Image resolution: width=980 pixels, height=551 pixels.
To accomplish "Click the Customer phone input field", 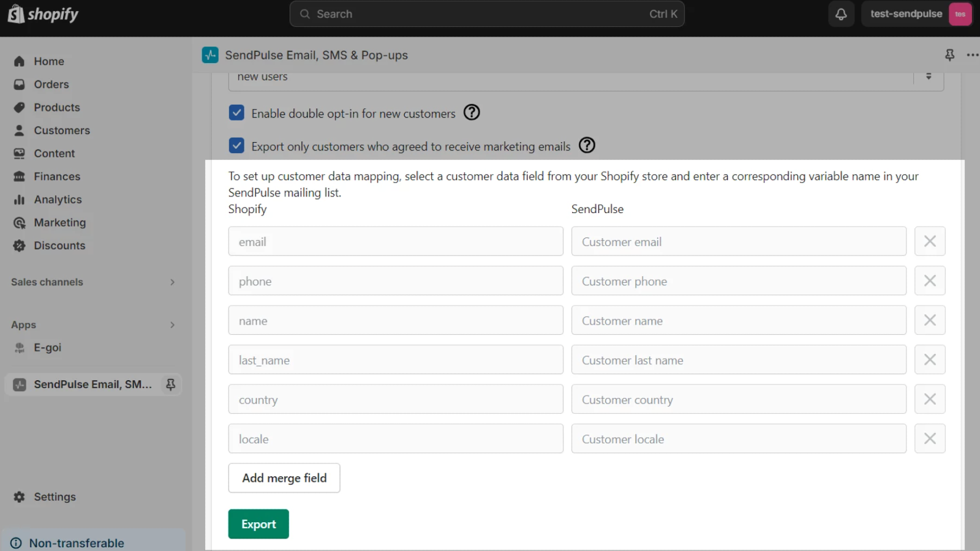I will 738,281.
